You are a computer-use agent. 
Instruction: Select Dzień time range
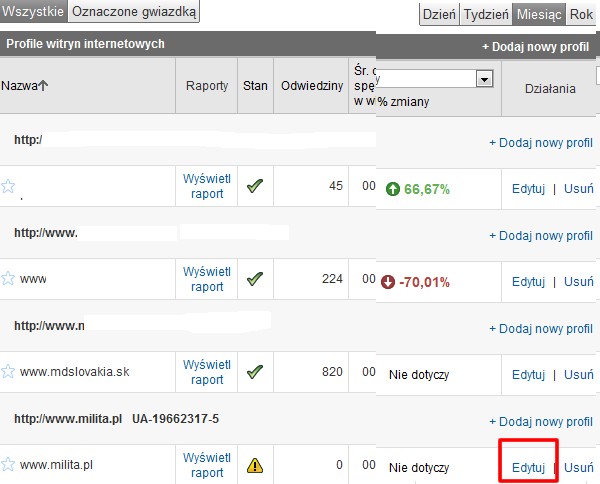439,15
